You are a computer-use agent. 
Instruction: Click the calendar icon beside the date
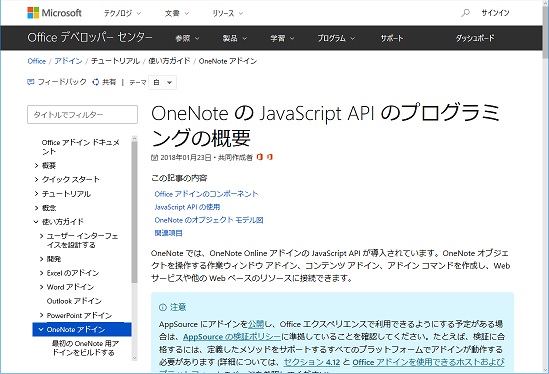click(154, 157)
